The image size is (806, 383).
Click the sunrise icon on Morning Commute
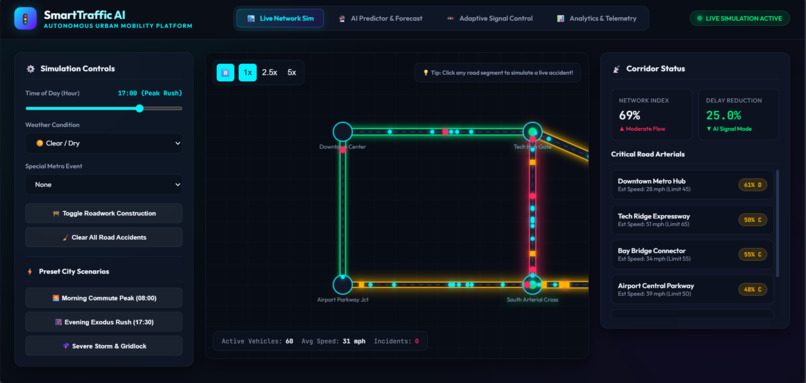click(56, 298)
